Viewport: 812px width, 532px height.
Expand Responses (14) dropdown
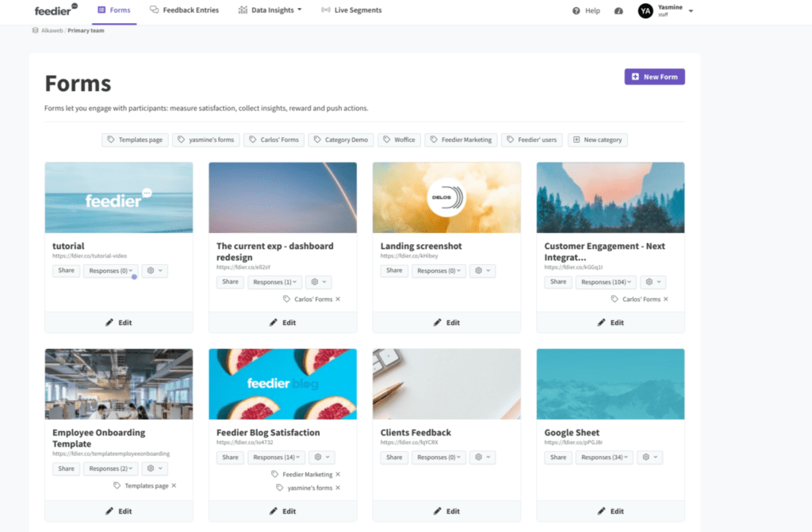tap(277, 457)
